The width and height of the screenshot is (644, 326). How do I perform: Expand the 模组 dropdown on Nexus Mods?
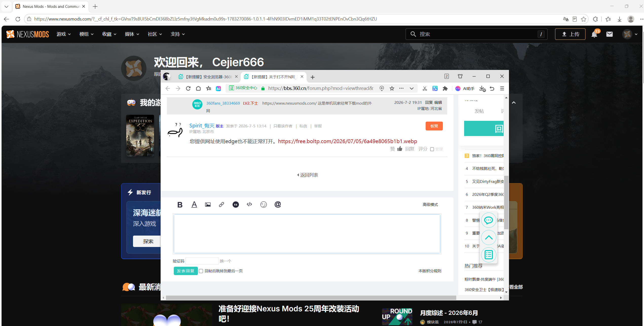point(86,34)
